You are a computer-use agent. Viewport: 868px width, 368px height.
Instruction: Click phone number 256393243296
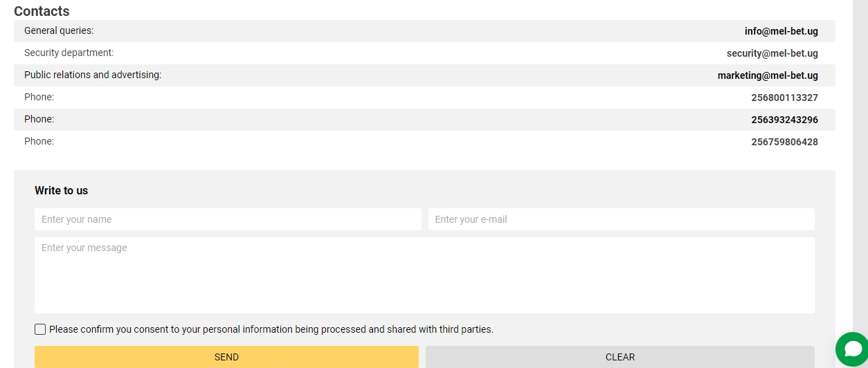pyautogui.click(x=784, y=120)
